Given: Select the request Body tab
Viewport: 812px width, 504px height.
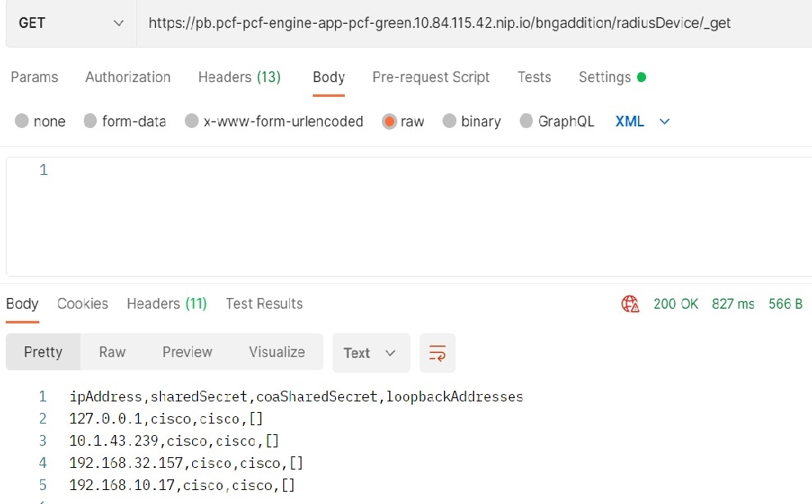Looking at the screenshot, I should pos(329,77).
